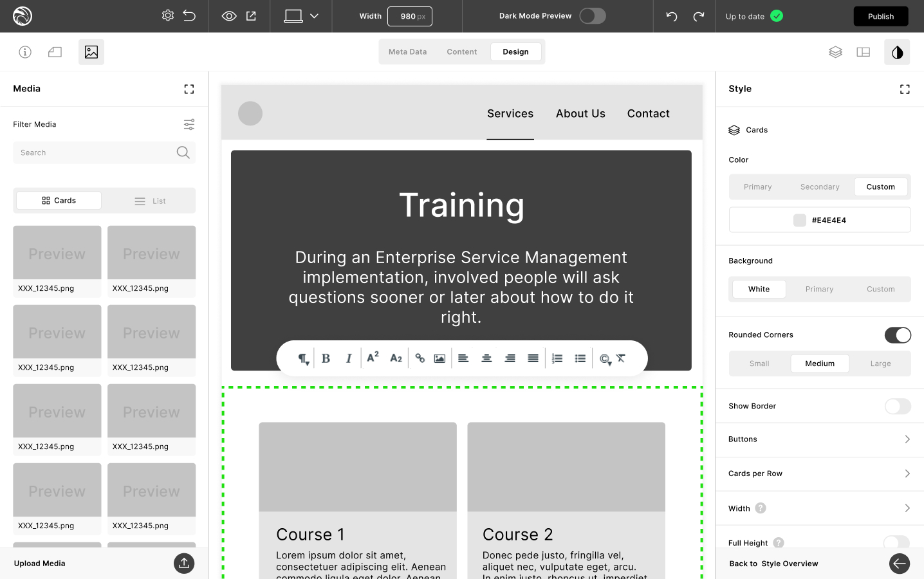This screenshot has height=579, width=924.
Task: Apply numbered list formatting
Action: point(557,358)
